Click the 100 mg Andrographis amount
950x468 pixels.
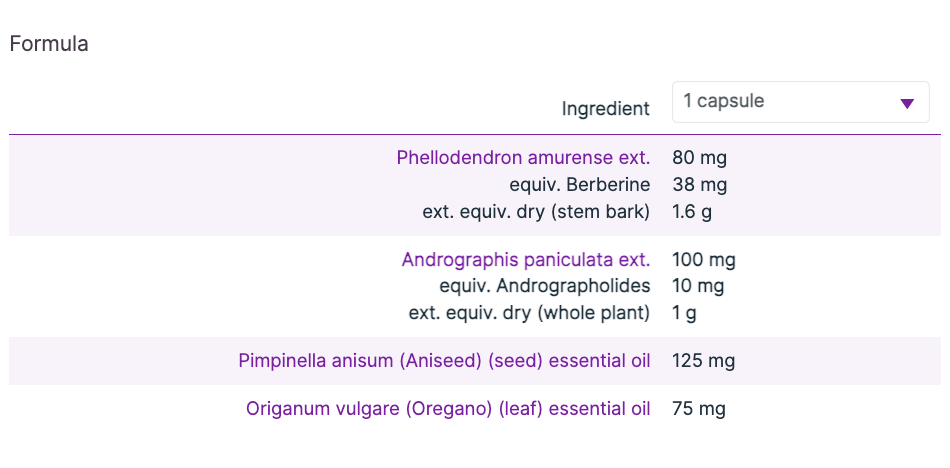[x=704, y=260]
